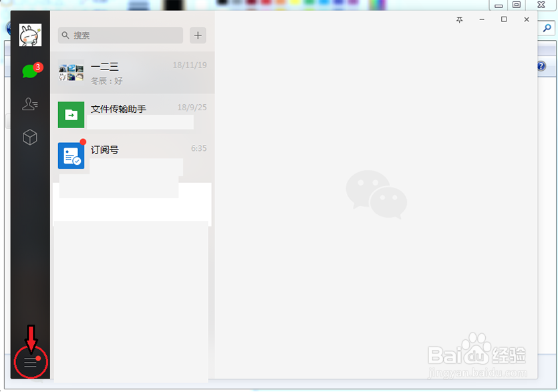Open the 订阅号 subscriptions entry
This screenshot has width=558, height=392.
coord(132,156)
